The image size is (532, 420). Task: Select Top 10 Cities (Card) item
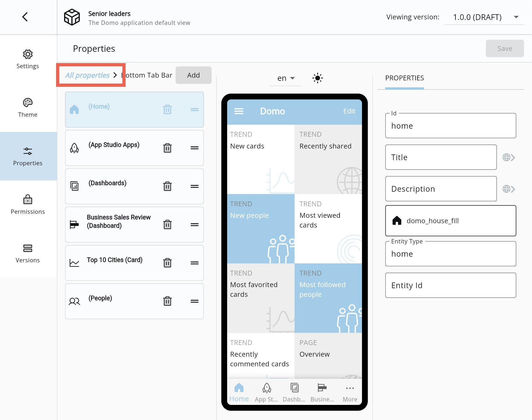115,260
